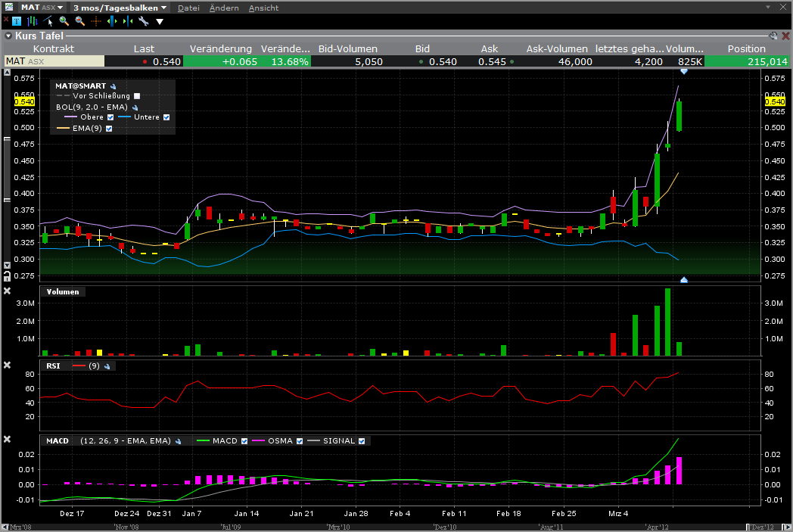Click the candlestick chart type icon
The image size is (793, 532).
pyautogui.click(x=32, y=21)
